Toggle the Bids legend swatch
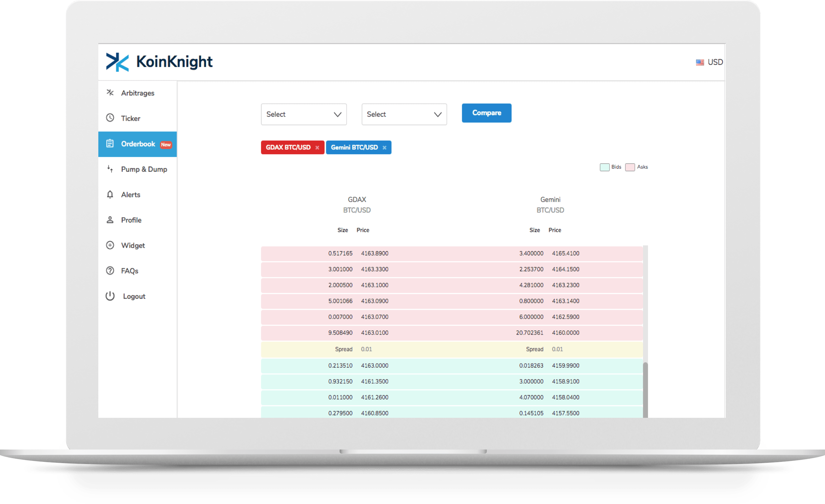This screenshot has height=504, width=825. pyautogui.click(x=604, y=167)
